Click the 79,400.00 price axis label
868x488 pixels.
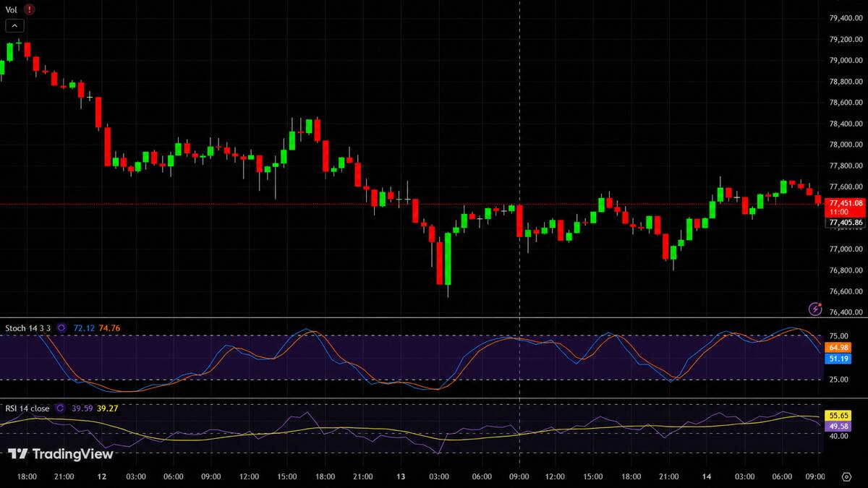pyautogui.click(x=846, y=18)
